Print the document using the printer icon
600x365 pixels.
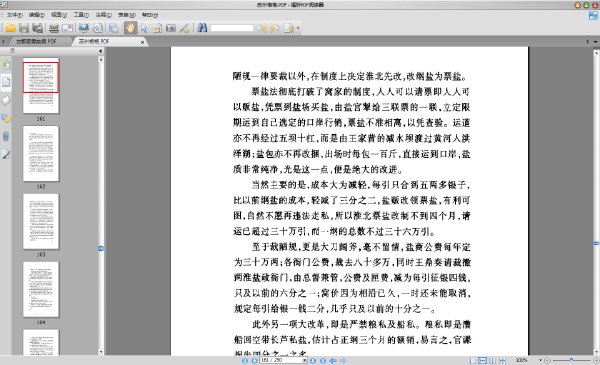pos(54,28)
